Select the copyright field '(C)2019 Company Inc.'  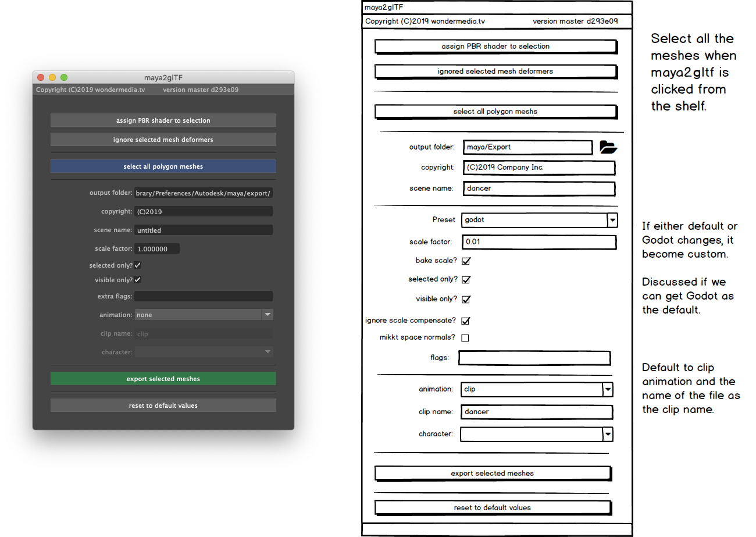539,168
